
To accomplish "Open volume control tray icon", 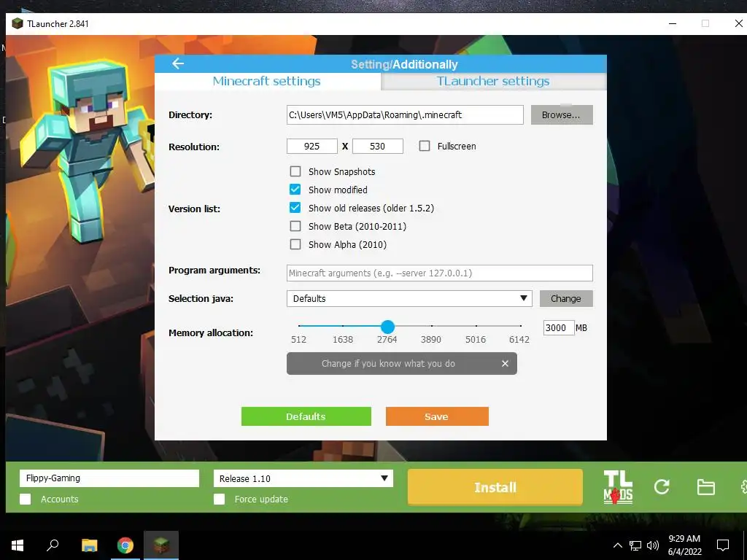I will coord(653,545).
